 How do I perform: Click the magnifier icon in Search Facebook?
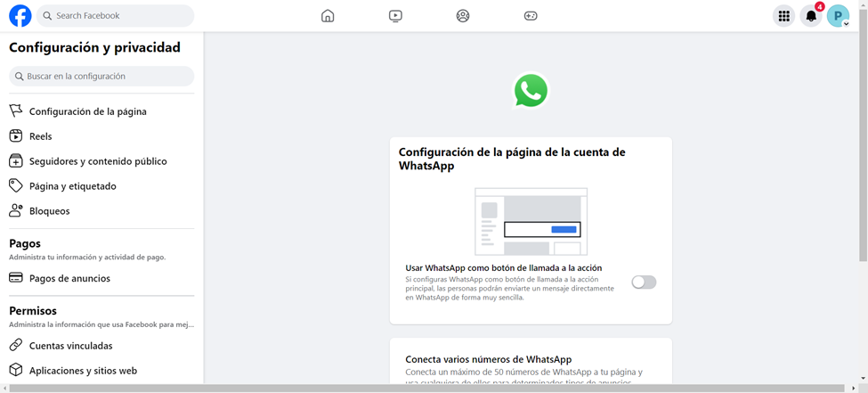tap(47, 15)
